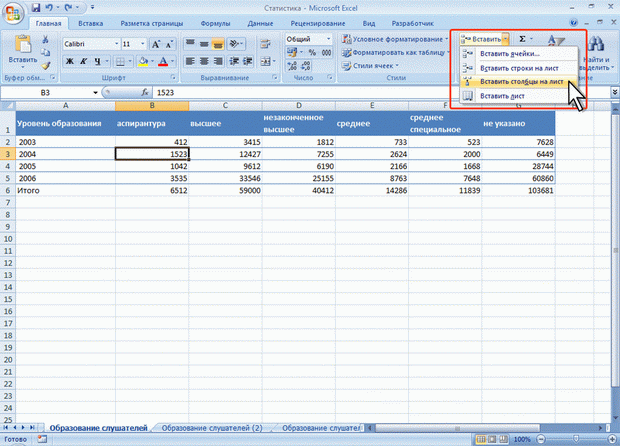Expand the Шрифт group dialog launcher

173,77
